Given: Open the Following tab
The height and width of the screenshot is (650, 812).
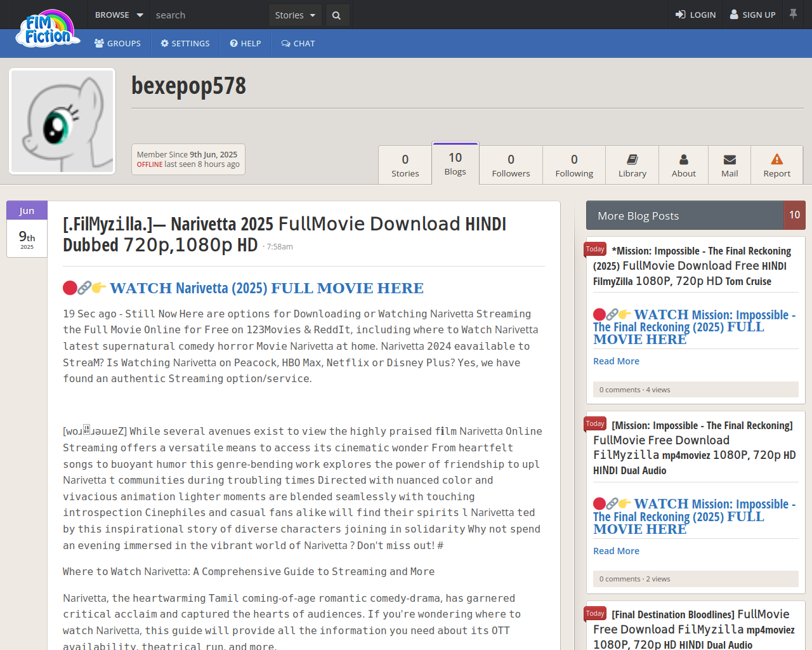Looking at the screenshot, I should click(x=574, y=165).
